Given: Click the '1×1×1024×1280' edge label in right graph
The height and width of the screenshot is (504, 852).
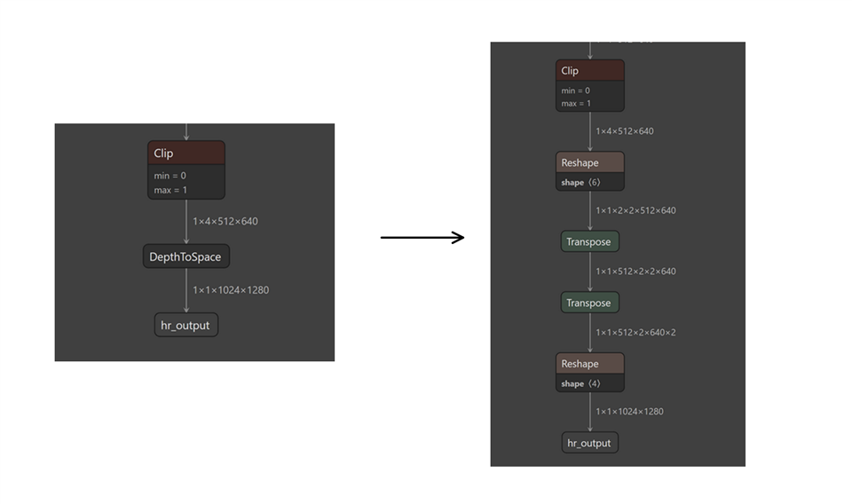Looking at the screenshot, I should pos(630,411).
